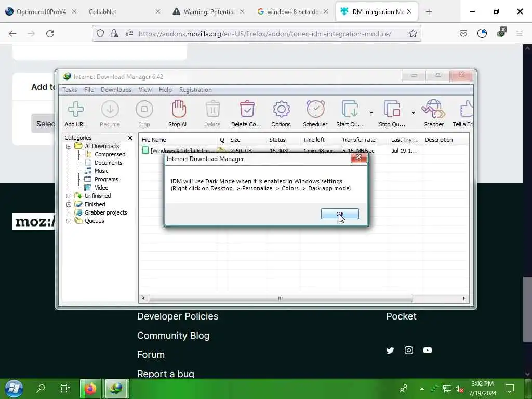
Task: Bookmark this page star icon
Action: 413,34
